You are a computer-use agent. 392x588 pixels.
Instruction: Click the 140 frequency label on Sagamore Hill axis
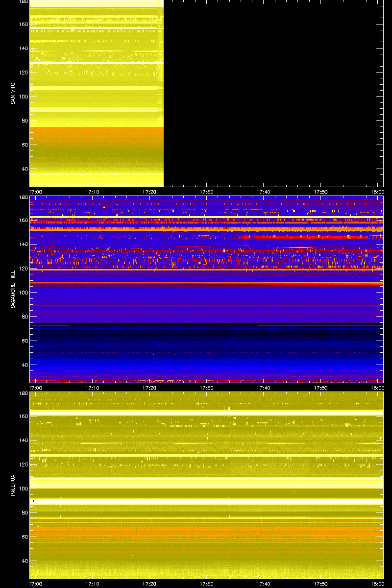point(24,244)
